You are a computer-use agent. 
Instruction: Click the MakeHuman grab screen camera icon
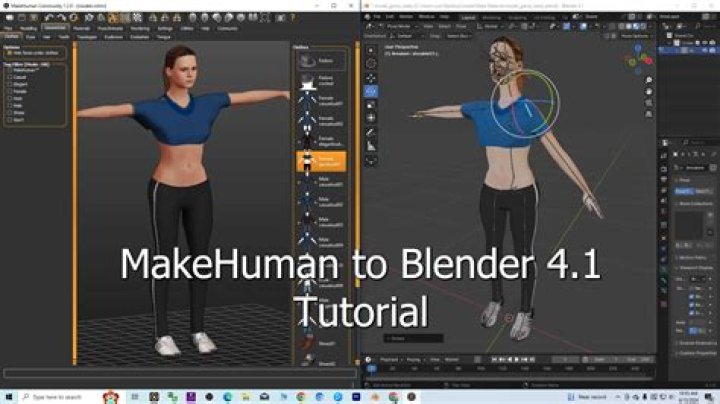coord(281,18)
